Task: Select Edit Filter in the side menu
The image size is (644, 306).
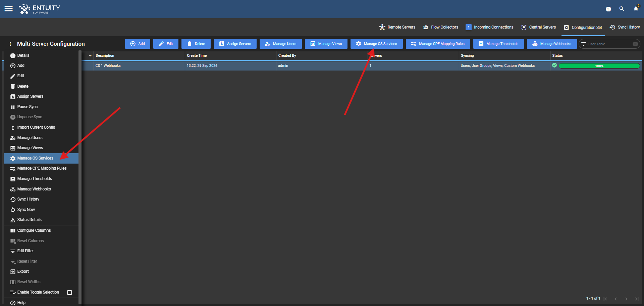Action: coord(41,251)
